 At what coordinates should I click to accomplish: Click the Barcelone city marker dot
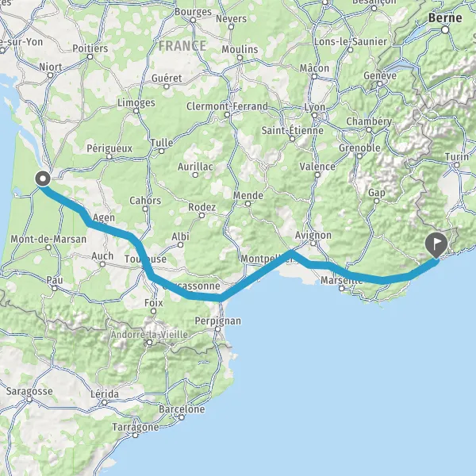pos(182,417)
